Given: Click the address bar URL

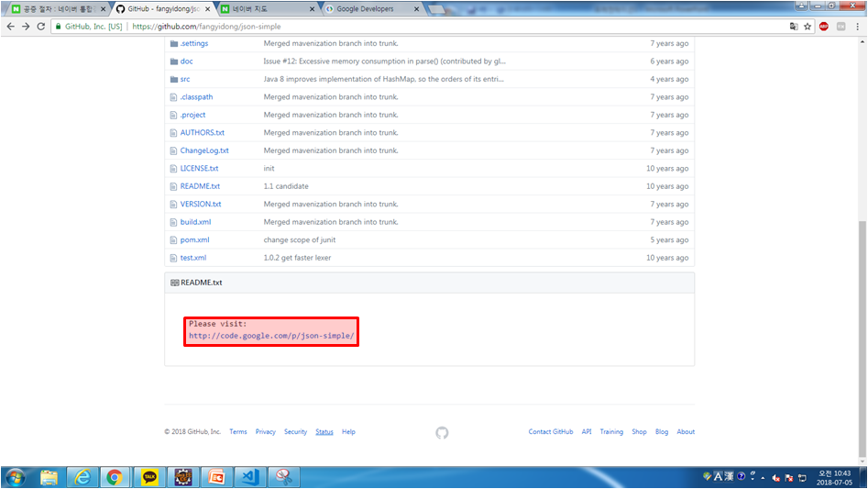Looking at the screenshot, I should (206, 26).
